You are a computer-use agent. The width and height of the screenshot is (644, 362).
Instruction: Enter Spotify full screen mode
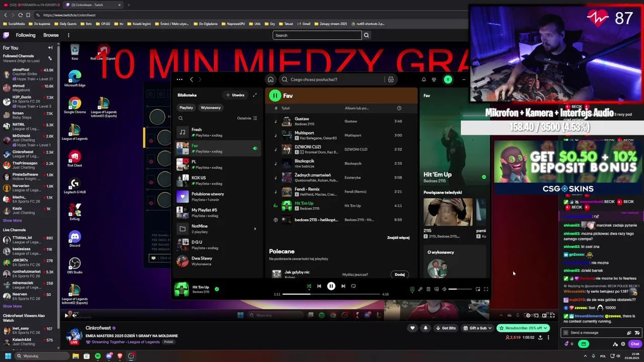(x=486, y=289)
